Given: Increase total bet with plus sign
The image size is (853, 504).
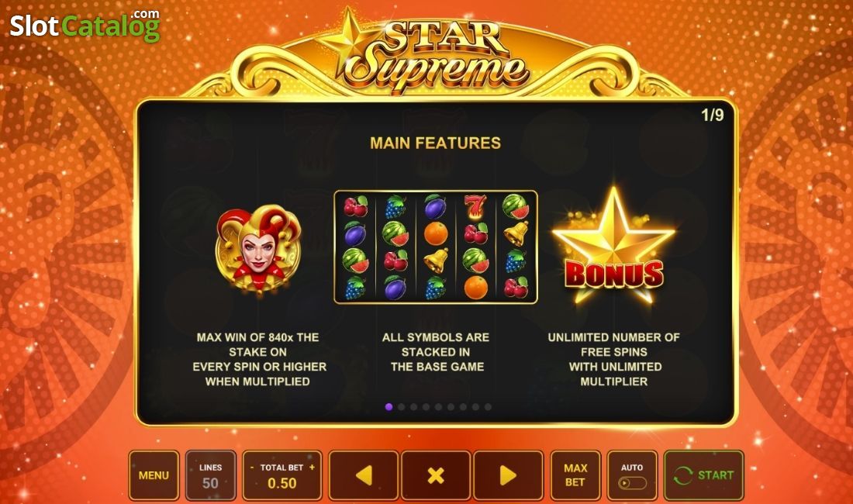Looking at the screenshot, I should [313, 467].
